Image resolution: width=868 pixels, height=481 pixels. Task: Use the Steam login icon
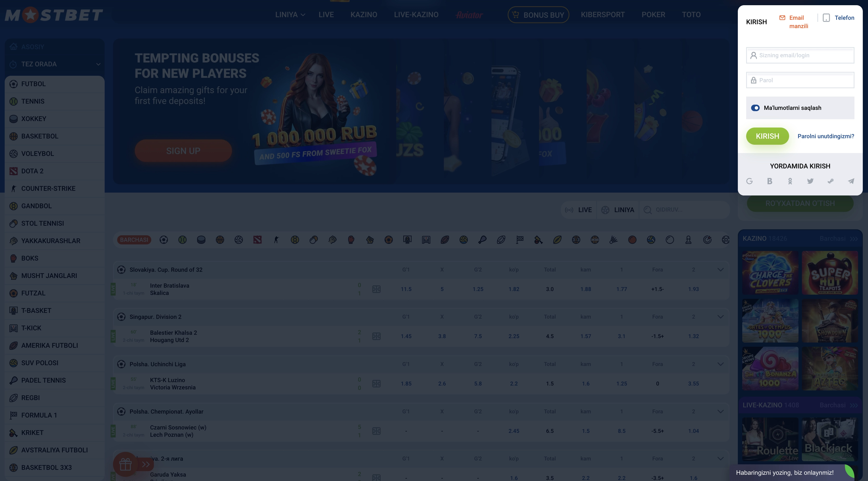click(x=831, y=181)
